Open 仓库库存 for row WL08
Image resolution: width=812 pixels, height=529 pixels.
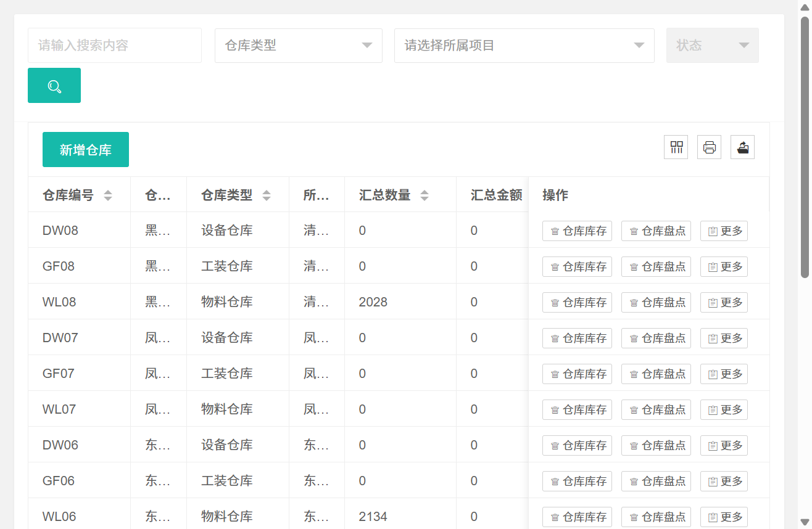(578, 303)
